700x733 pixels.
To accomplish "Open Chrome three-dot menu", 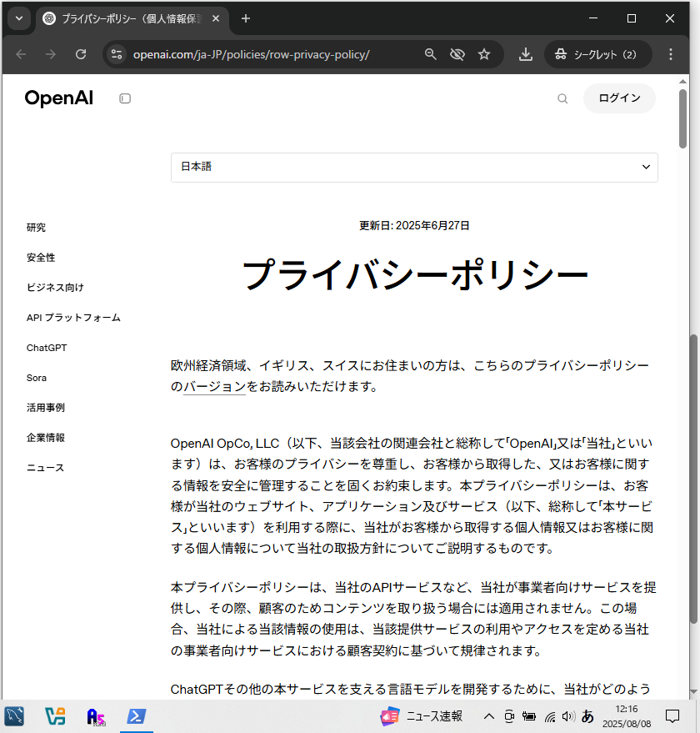I will pos(671,54).
